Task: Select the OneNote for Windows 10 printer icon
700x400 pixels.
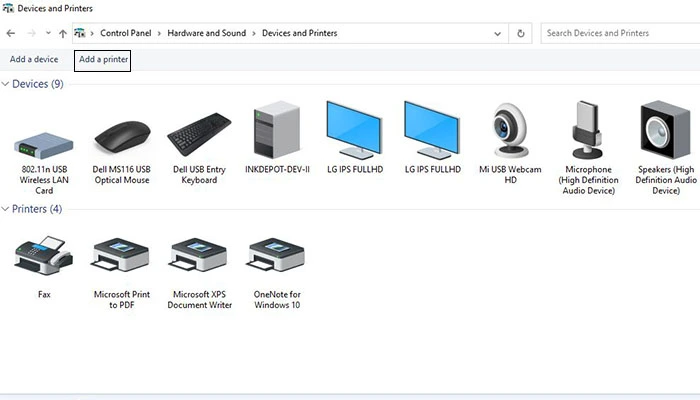Action: click(277, 254)
